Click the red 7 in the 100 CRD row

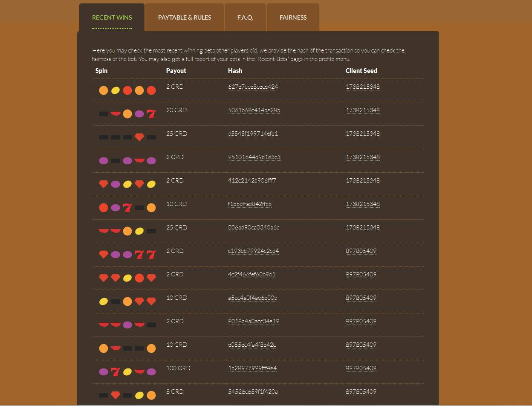[115, 372]
